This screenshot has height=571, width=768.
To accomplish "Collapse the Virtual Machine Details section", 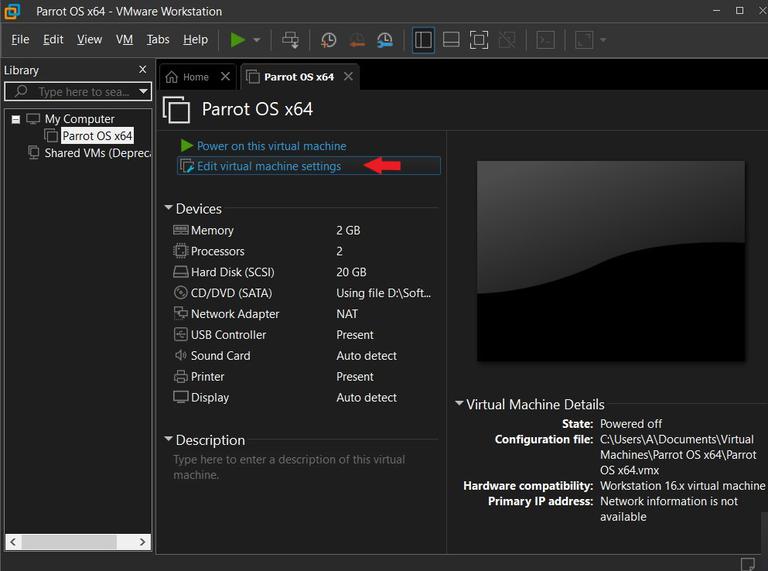I will click(459, 405).
